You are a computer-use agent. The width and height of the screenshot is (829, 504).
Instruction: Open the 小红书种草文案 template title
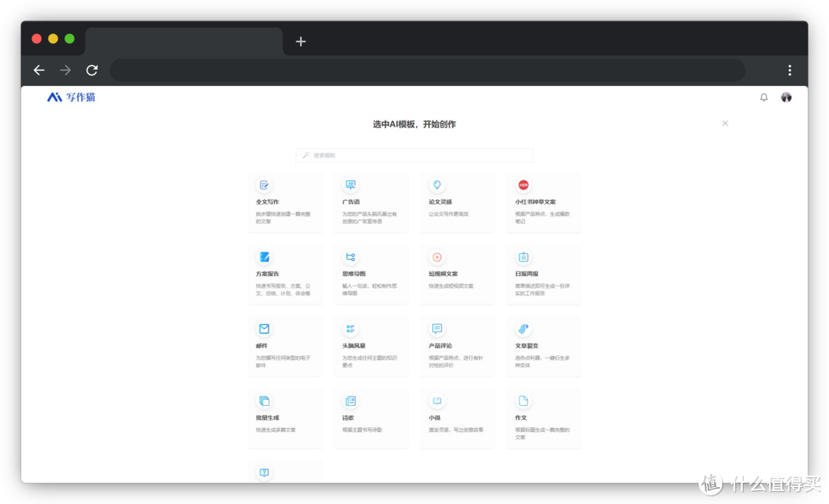[x=536, y=202]
